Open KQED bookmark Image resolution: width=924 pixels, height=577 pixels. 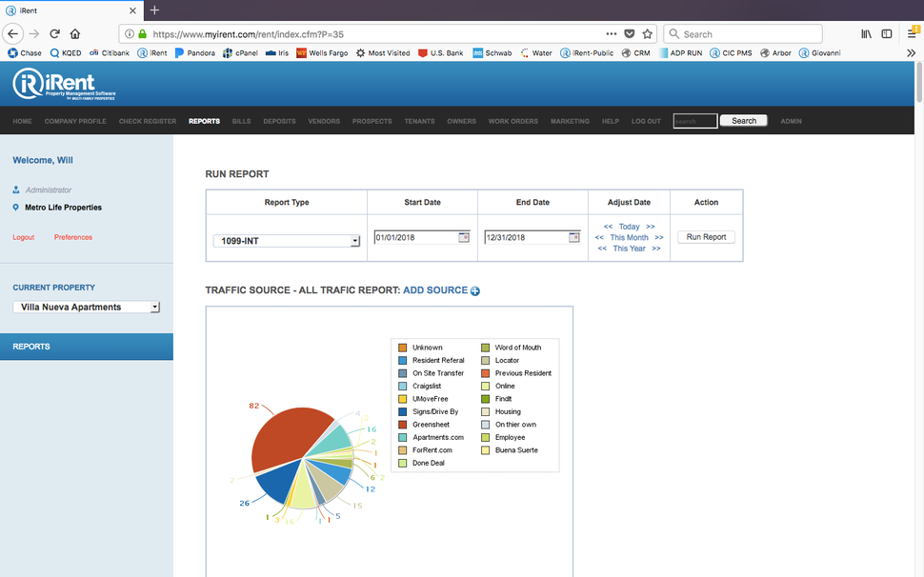pos(66,53)
